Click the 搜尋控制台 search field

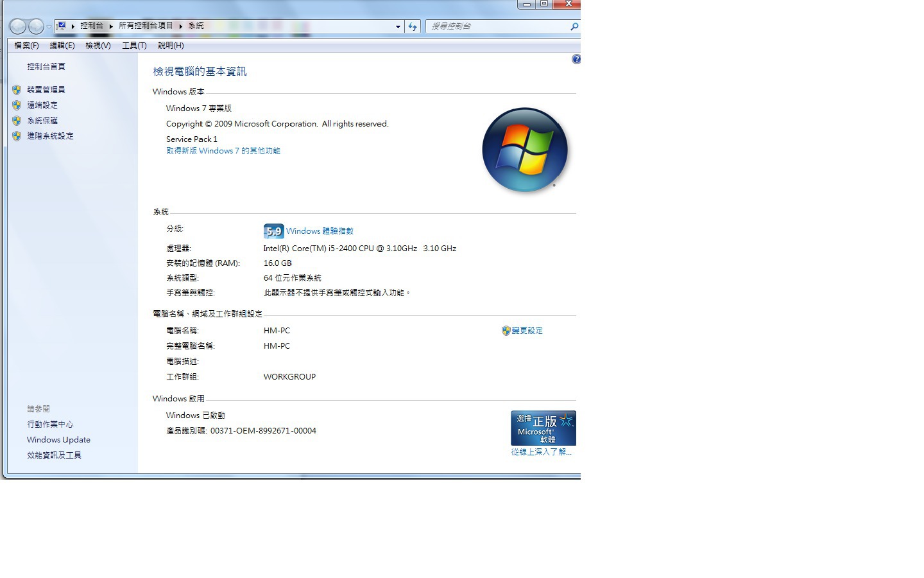point(497,26)
